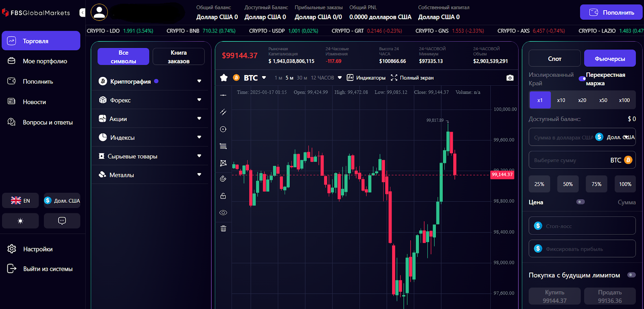The image size is (644, 309).
Task: Click the dollar icon in take-profit field
Action: 538,249
